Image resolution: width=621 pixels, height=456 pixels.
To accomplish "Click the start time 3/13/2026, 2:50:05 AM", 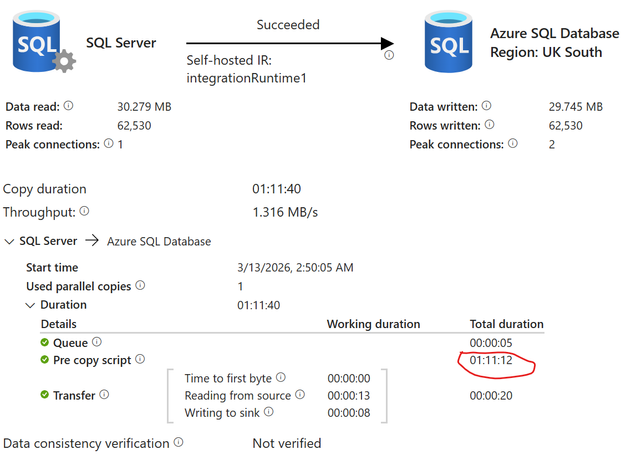I will 295,267.
